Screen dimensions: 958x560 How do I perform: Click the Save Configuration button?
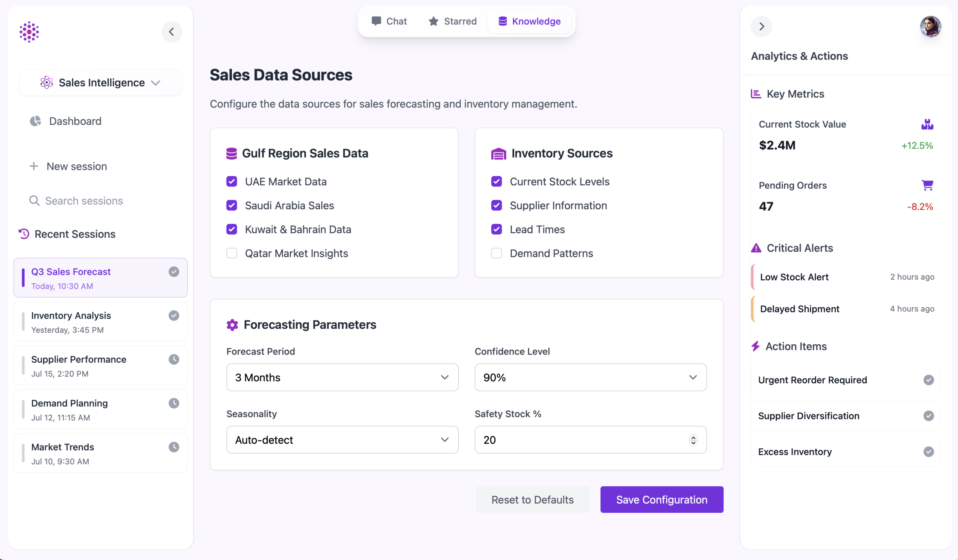(x=662, y=499)
